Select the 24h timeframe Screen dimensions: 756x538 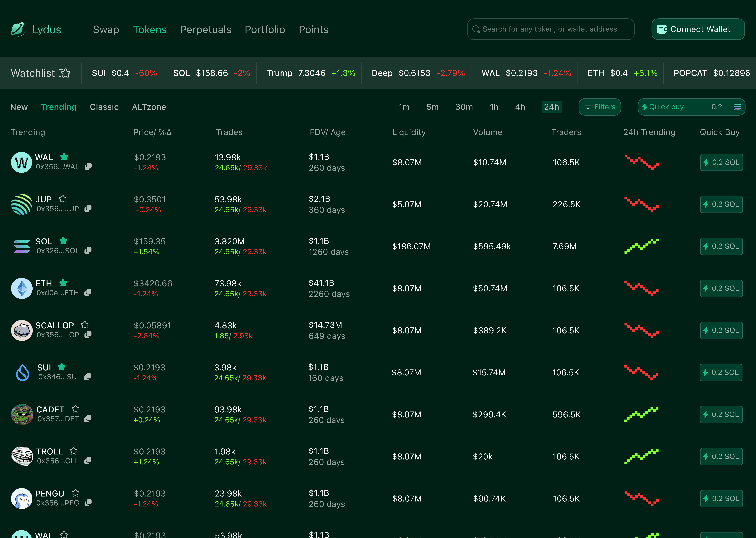click(551, 107)
